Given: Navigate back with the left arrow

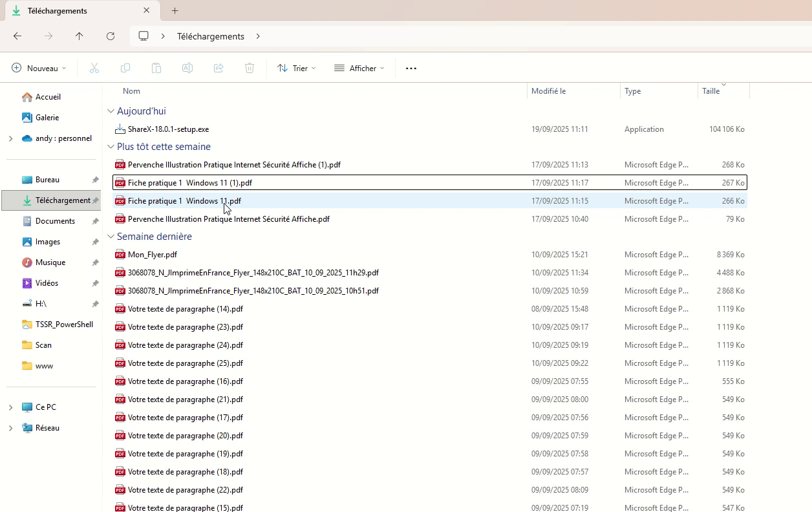Looking at the screenshot, I should click(17, 36).
